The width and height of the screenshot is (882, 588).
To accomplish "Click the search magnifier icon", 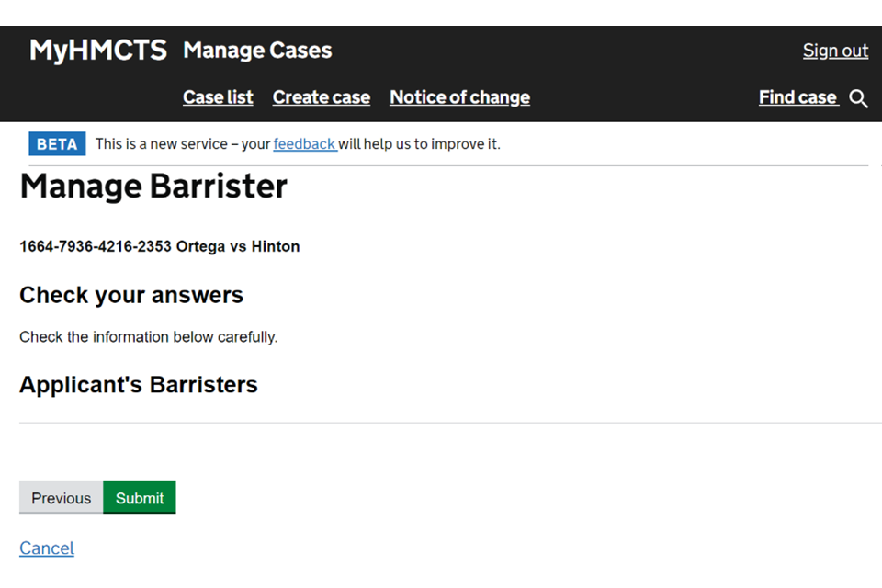I will click(858, 98).
